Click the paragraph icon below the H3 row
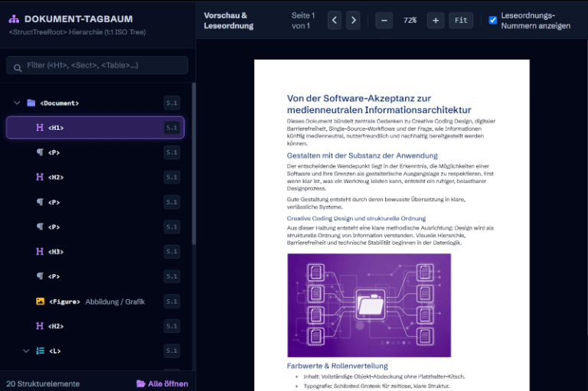Image resolution: width=588 pixels, height=391 pixels. pos(40,276)
